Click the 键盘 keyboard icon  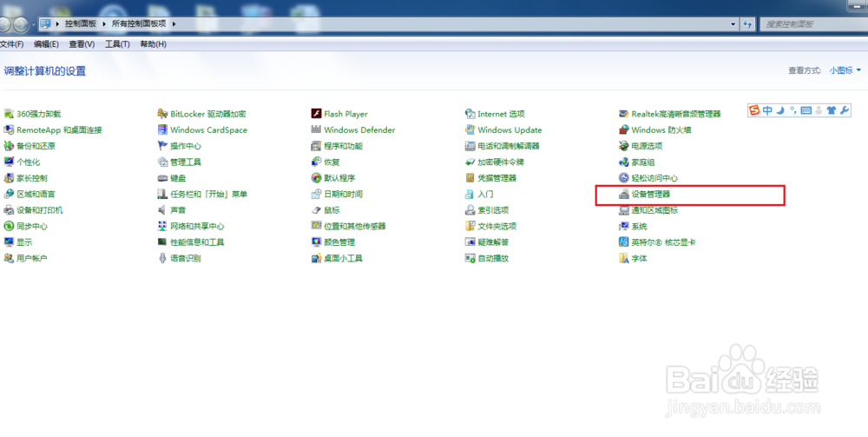click(162, 178)
